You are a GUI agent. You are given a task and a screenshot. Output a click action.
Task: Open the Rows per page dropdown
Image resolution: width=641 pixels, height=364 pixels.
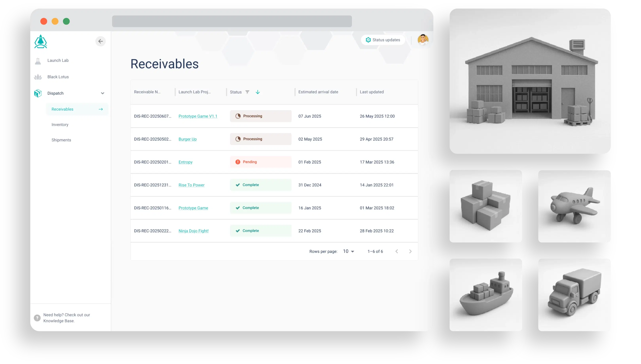click(348, 251)
